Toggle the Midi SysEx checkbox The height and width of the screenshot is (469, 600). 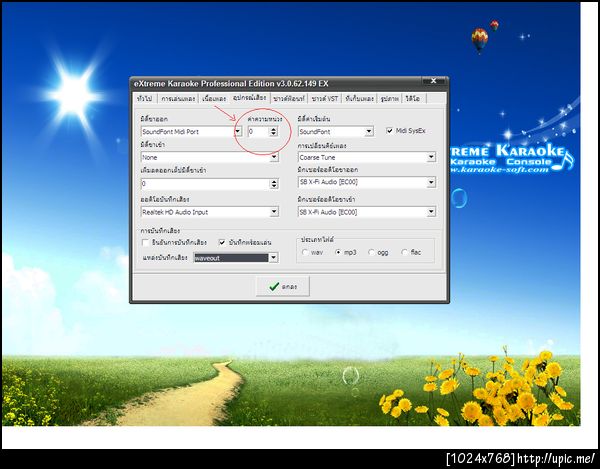[390, 131]
